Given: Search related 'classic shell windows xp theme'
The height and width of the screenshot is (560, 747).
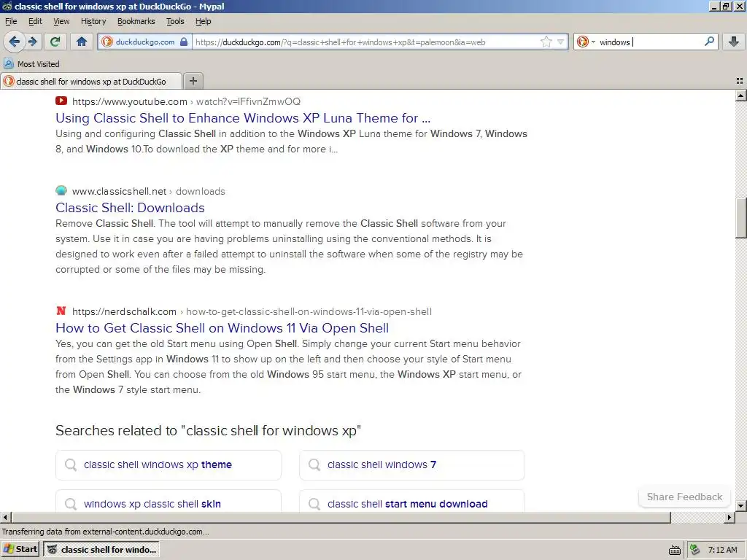Looking at the screenshot, I should (169, 464).
